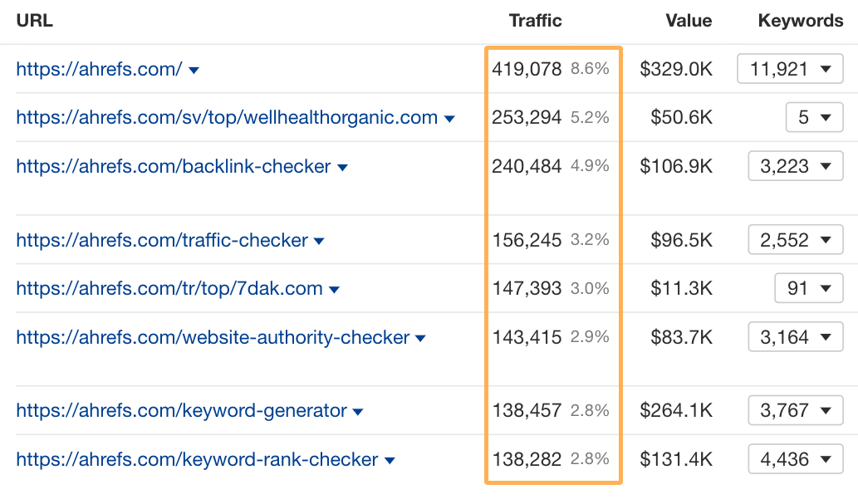Expand the 91 keywords dropdown

coord(808,288)
